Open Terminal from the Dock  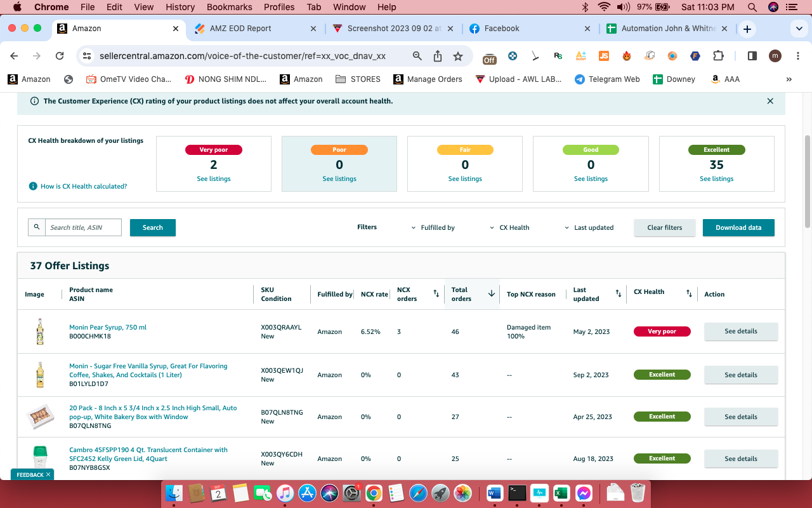pos(517,493)
